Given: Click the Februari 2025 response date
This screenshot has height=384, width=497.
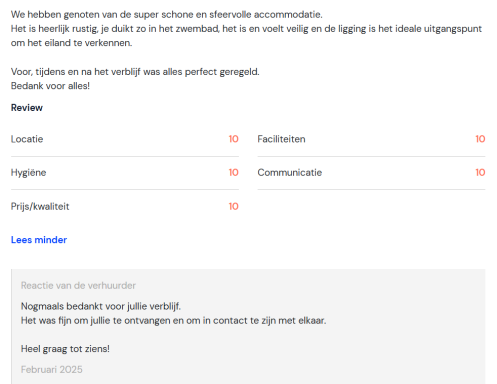Looking at the screenshot, I should pyautogui.click(x=52, y=369).
